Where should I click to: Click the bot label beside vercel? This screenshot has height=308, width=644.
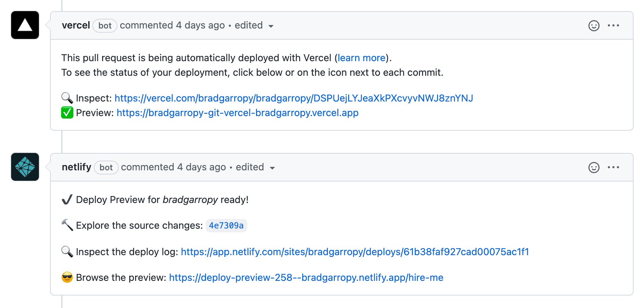(x=105, y=26)
